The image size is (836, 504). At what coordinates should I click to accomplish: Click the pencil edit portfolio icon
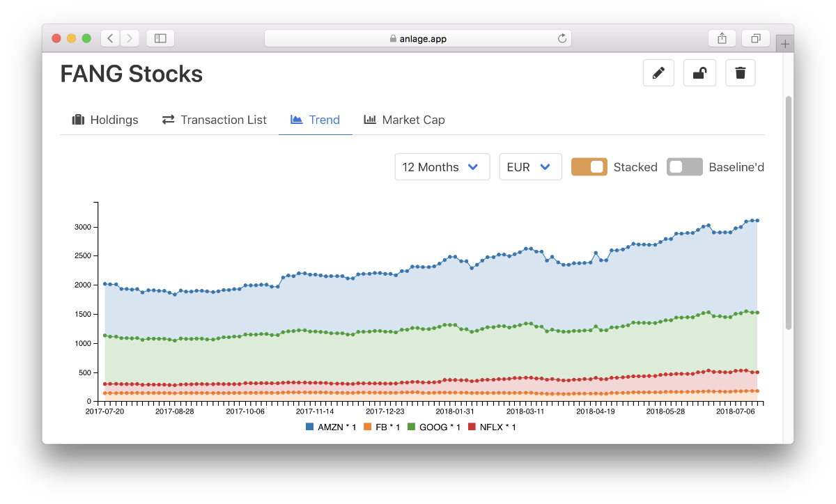[x=658, y=73]
